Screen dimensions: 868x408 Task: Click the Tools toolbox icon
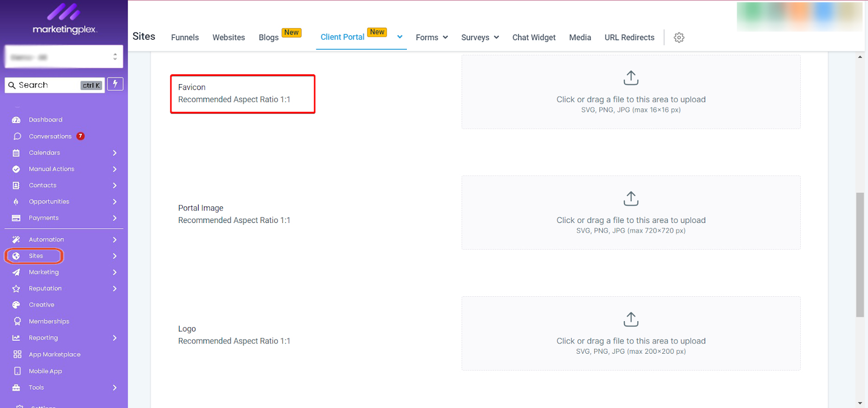tap(16, 387)
